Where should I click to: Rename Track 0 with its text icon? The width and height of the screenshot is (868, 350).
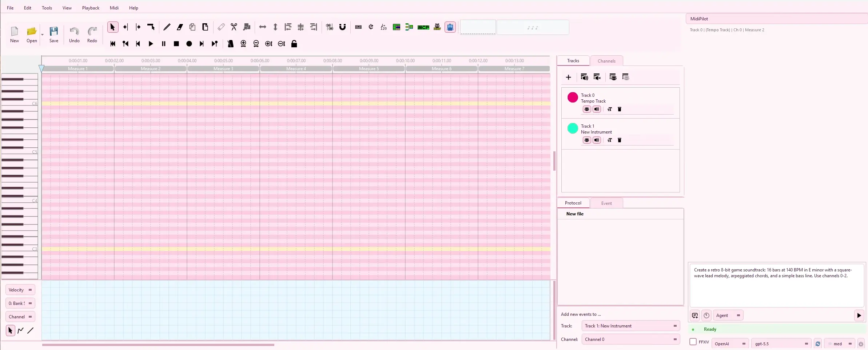pyautogui.click(x=610, y=109)
